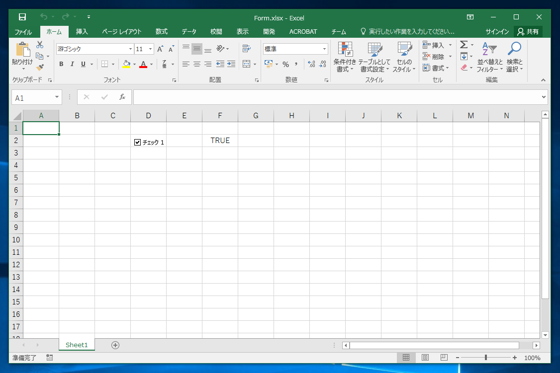Screen dimensions: 560x373
Task: Open Sort and Filter menu
Action: click(x=490, y=57)
